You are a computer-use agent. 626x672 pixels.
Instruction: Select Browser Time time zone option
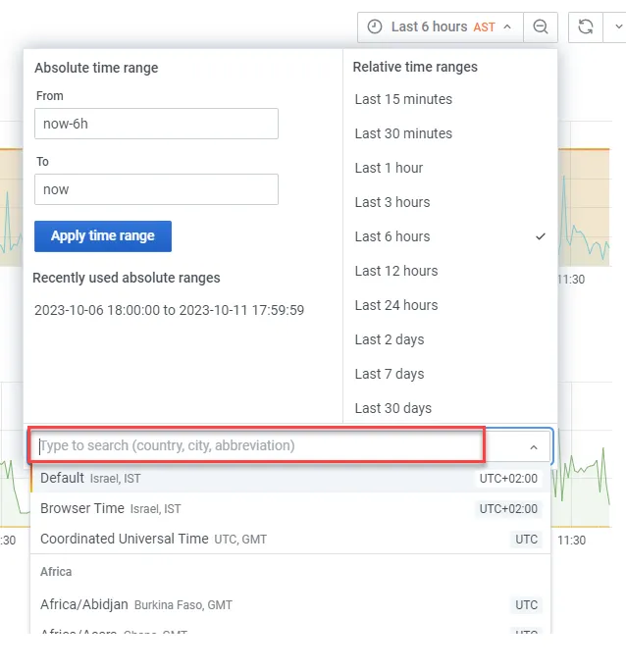coord(290,508)
